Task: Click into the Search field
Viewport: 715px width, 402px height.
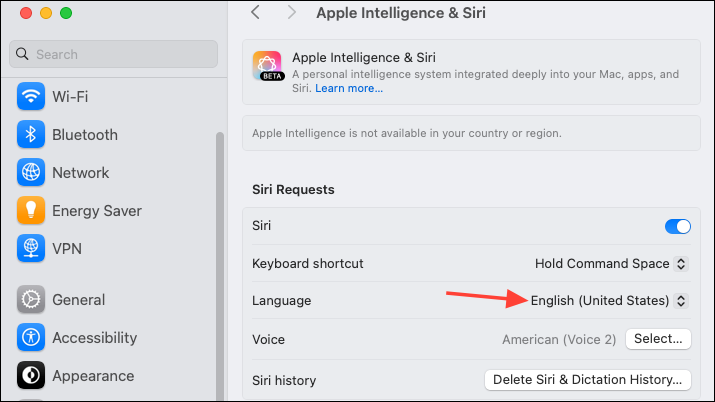Action: pos(113,54)
